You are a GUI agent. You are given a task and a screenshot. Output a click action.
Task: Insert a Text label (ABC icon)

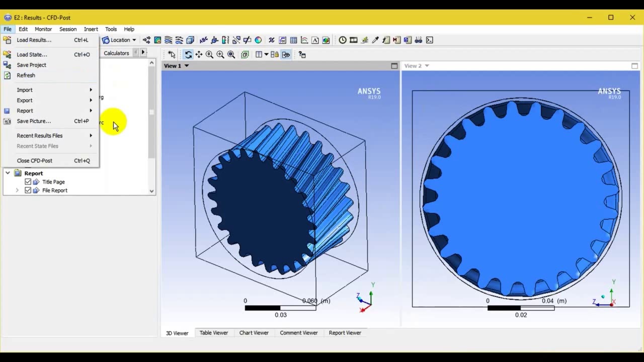[204, 40]
